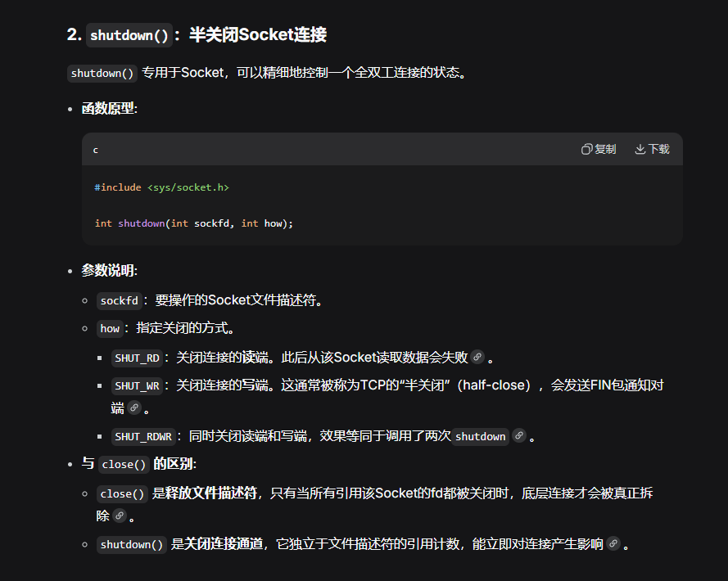Click the 'c' language label in code header

click(95, 150)
